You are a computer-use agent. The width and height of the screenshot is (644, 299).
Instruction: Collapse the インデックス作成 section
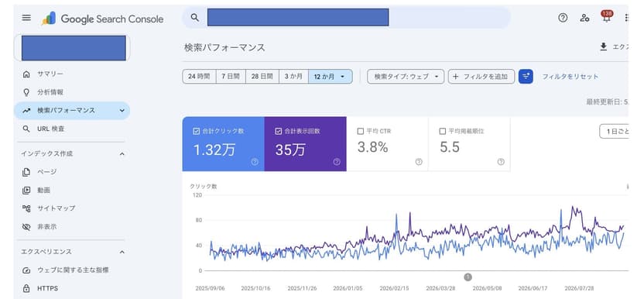click(122, 154)
